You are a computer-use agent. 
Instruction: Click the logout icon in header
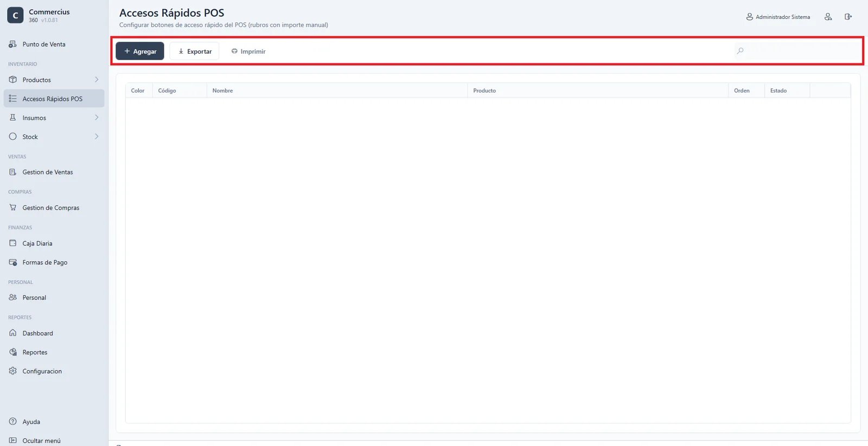click(x=848, y=17)
